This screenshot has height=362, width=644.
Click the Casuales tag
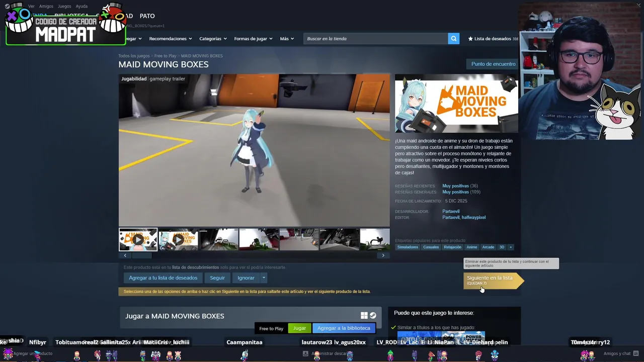(x=431, y=247)
